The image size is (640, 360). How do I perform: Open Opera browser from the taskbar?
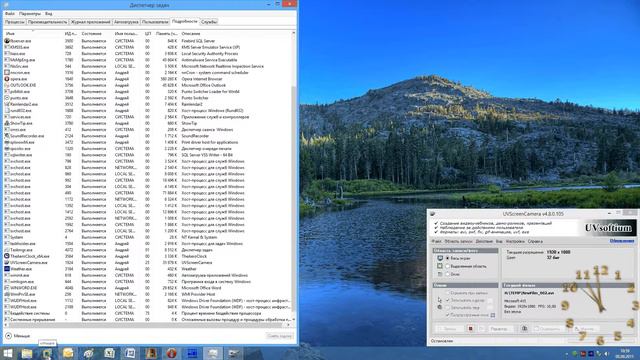click(x=171, y=353)
